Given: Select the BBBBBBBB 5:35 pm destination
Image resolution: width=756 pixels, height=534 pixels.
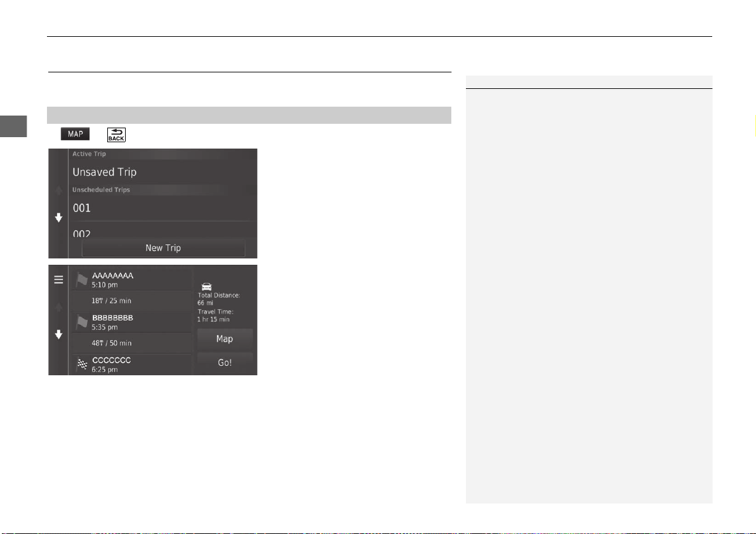Looking at the screenshot, I should tap(131, 322).
